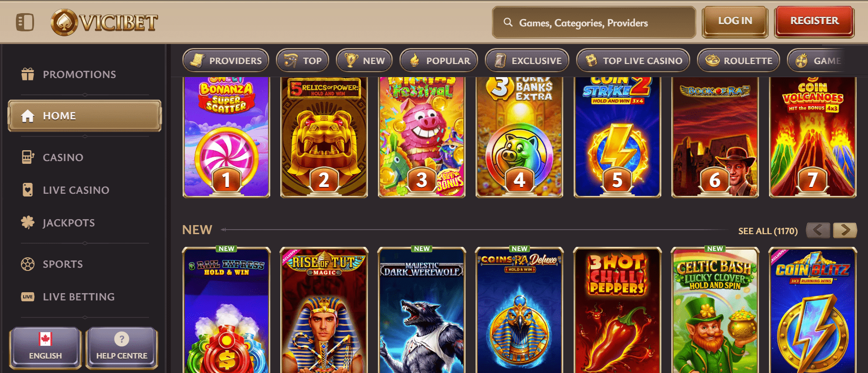The height and width of the screenshot is (373, 868).
Task: Open the English language selector
Action: pos(45,348)
